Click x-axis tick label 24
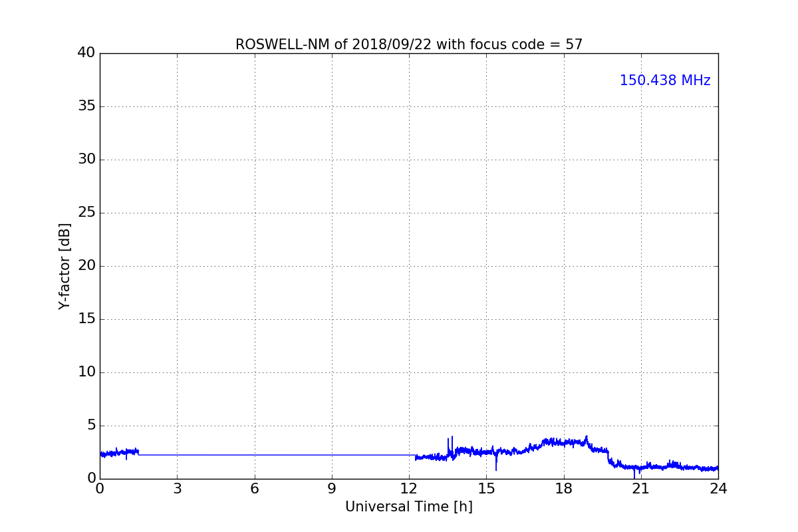Viewport: 798px width, 532px height. click(x=718, y=489)
